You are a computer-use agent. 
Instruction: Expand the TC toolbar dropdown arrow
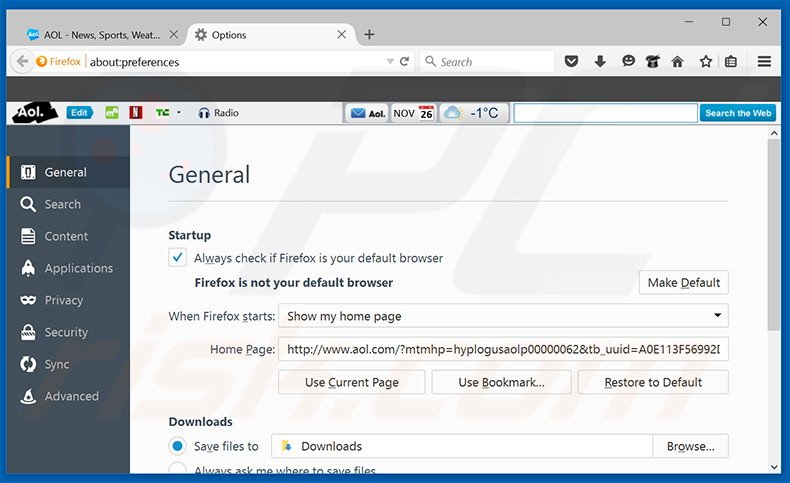coord(178,112)
